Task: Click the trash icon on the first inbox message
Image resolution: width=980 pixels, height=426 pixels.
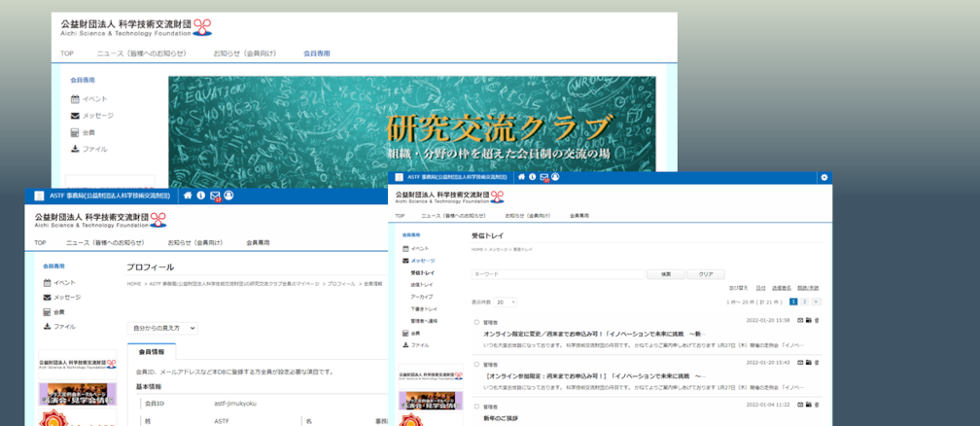Action: pos(817,320)
